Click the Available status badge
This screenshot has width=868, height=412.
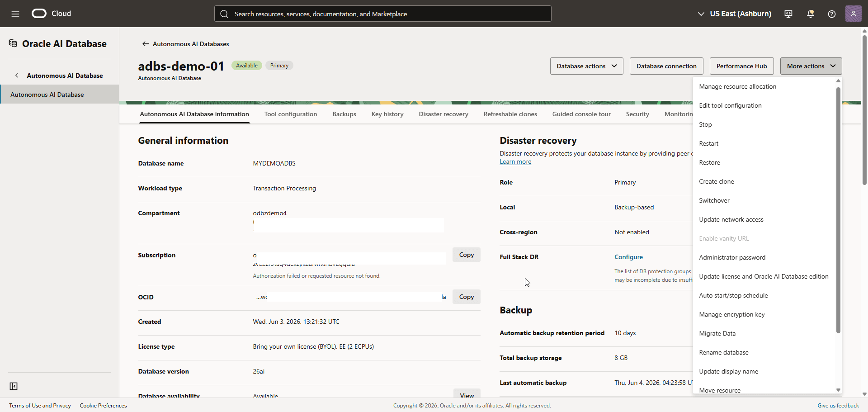click(x=247, y=66)
